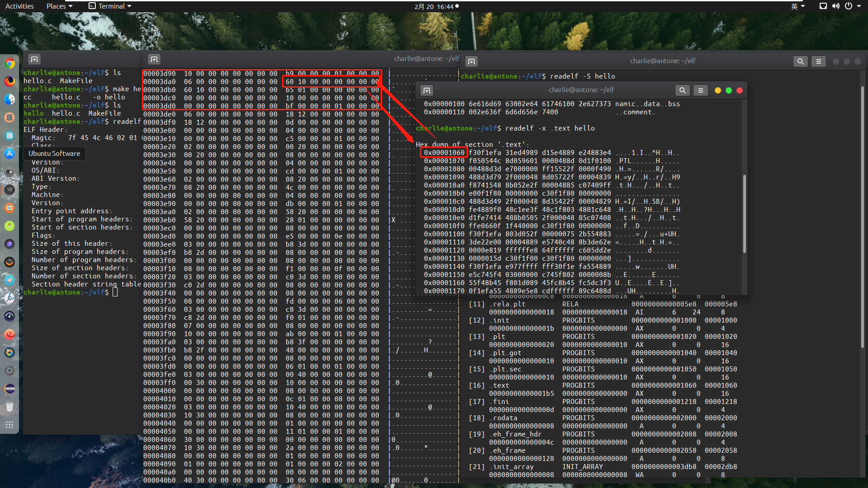
Task: Launch Firefox from the dock
Action: (9, 81)
